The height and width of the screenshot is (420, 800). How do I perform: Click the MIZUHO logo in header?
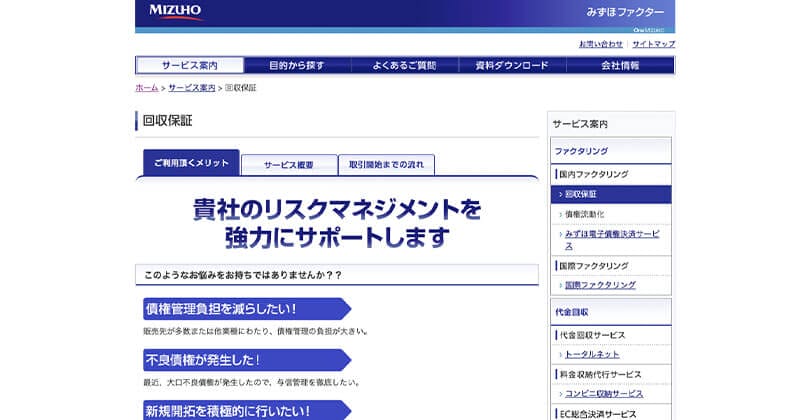tap(175, 12)
